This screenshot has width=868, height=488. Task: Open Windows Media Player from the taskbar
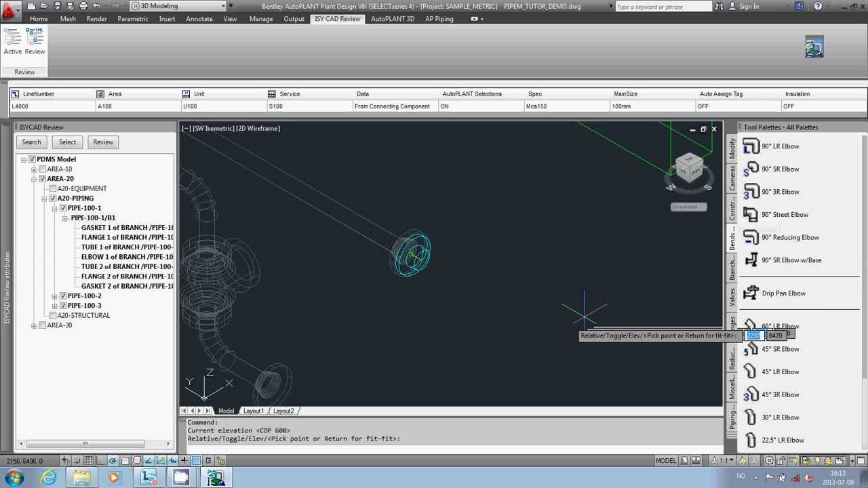click(114, 478)
